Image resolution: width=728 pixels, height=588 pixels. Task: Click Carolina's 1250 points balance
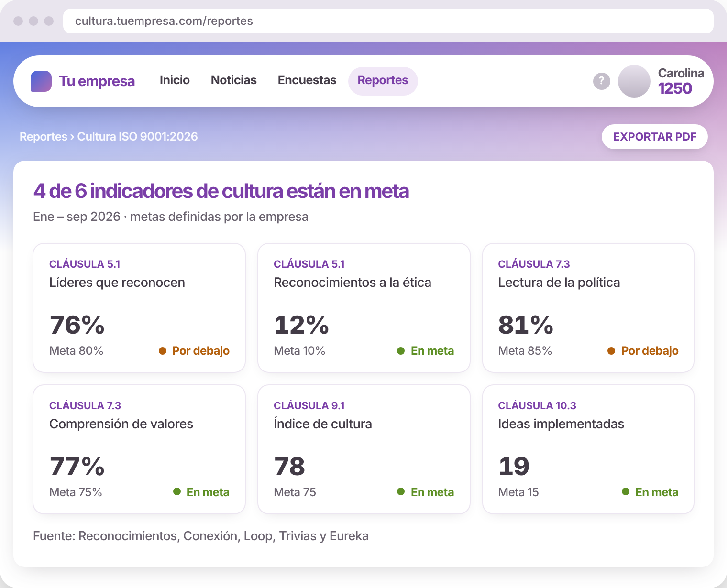coord(675,88)
